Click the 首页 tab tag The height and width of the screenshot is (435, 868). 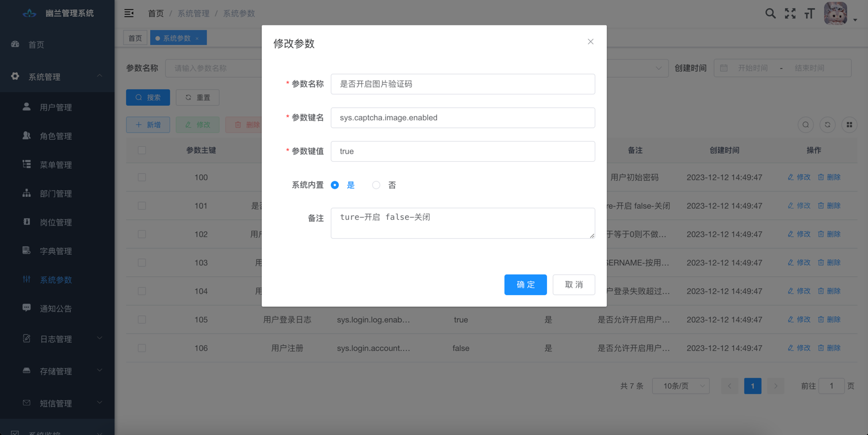click(135, 38)
